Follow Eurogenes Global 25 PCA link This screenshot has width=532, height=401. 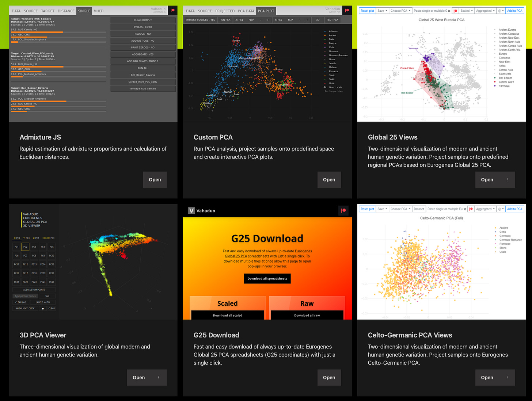pyautogui.click(x=268, y=253)
